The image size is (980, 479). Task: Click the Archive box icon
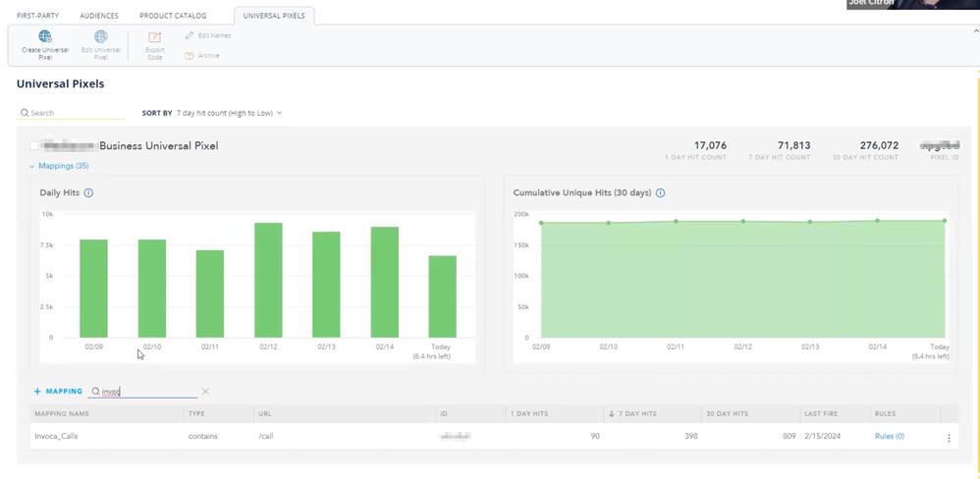190,56
